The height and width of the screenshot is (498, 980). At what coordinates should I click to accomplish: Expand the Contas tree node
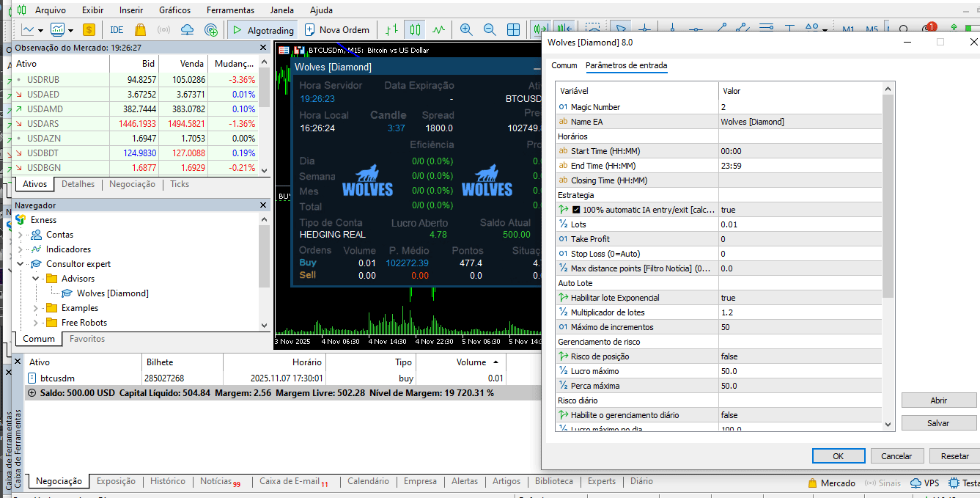pos(21,235)
